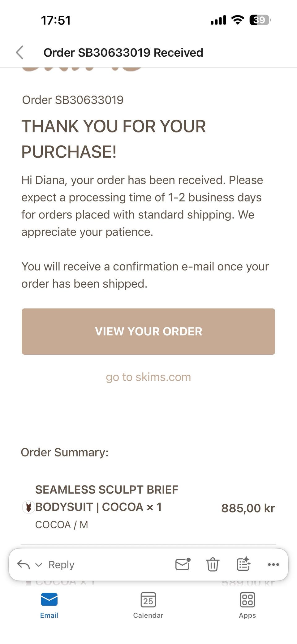Screen dimensions: 297x644
Task: Tap the Reply text label
Action: point(61,564)
